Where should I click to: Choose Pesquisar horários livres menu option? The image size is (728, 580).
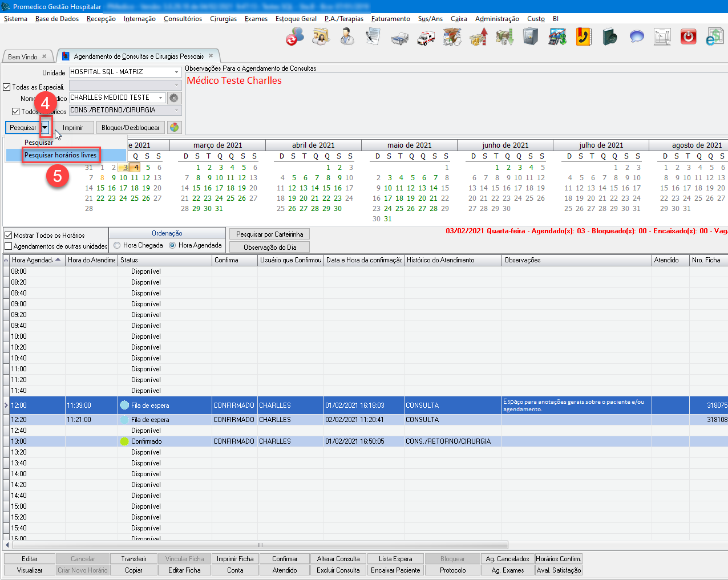[x=60, y=155]
